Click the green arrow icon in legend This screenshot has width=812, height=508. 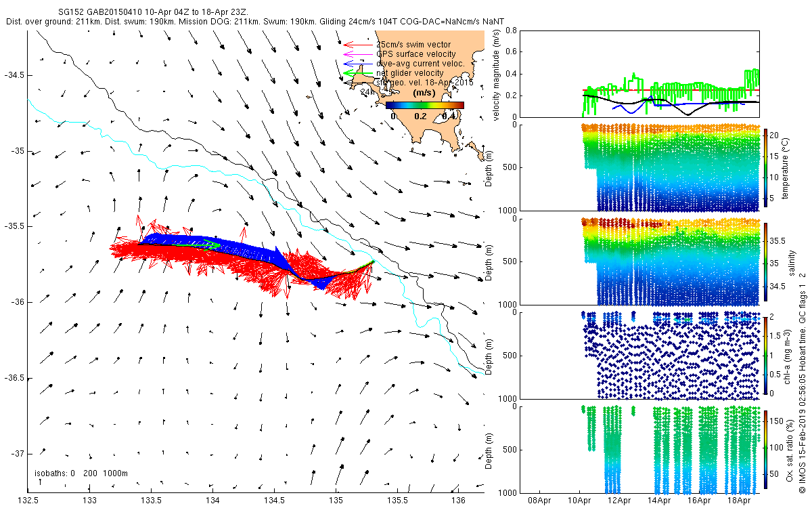click(357, 73)
